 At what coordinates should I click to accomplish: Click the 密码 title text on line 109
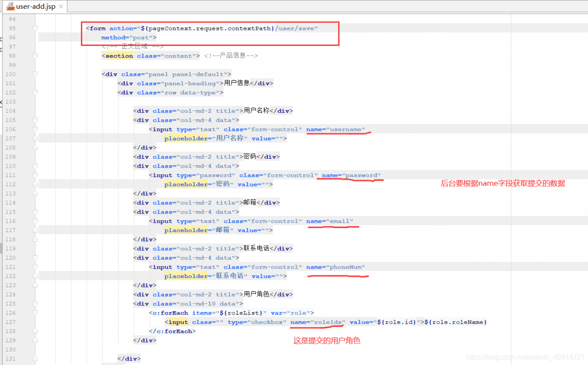[x=250, y=157]
